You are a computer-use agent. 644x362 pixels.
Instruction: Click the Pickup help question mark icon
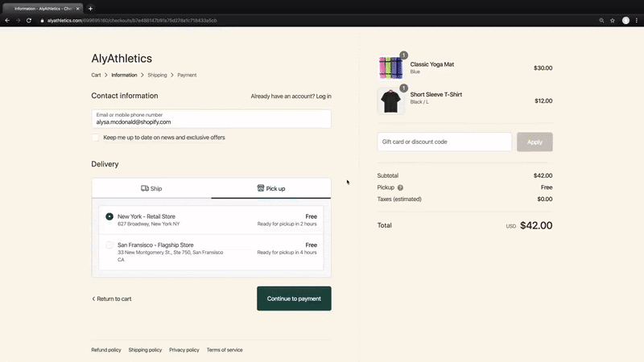tap(400, 187)
